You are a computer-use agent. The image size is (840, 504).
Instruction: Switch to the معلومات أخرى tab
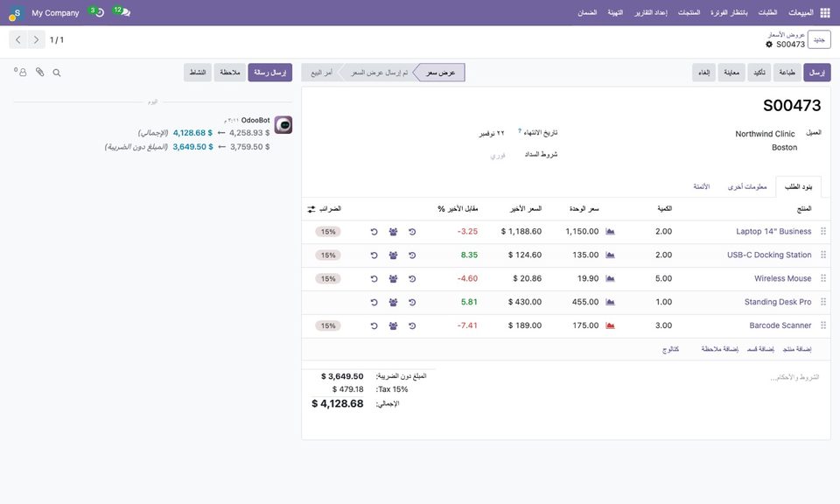point(746,186)
